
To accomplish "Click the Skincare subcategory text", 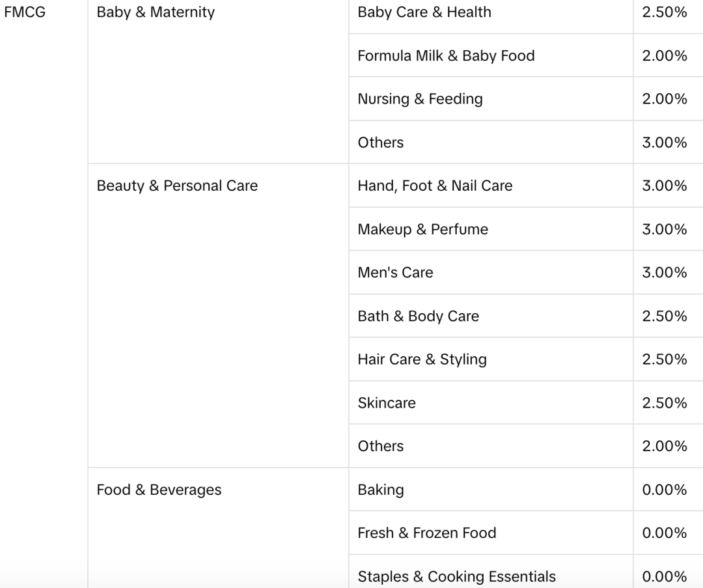I will [387, 403].
